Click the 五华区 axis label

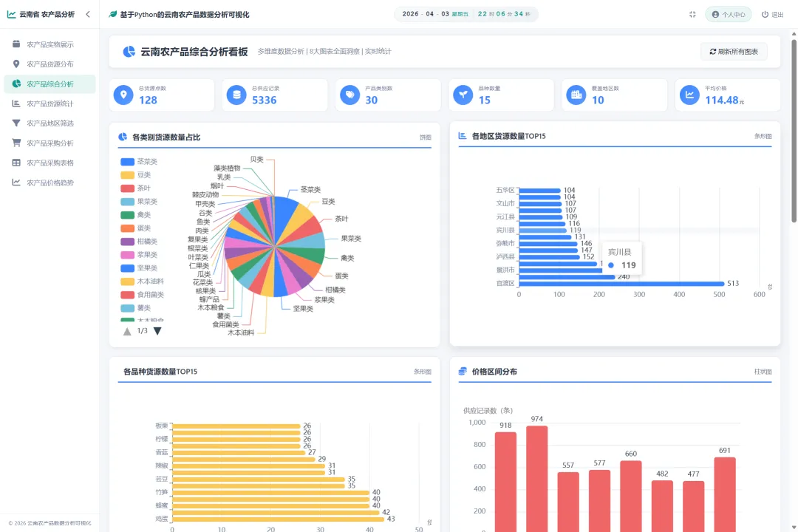pyautogui.click(x=505, y=190)
